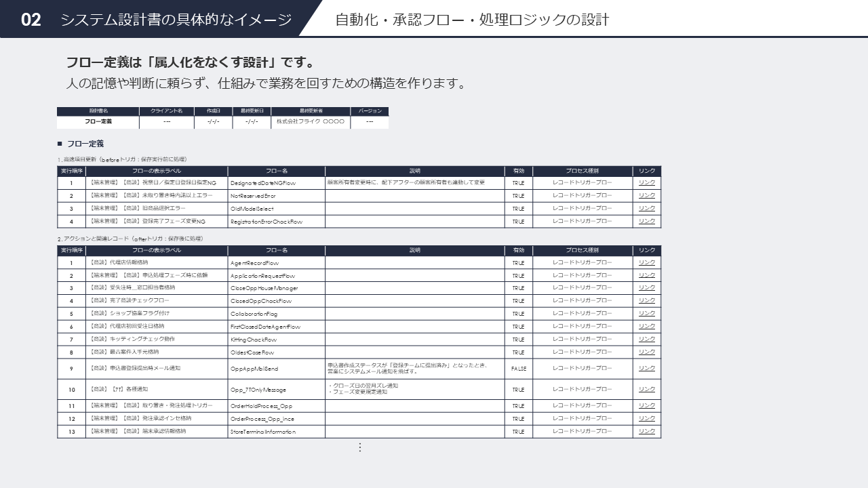Open the CollaborationFlag row link
868x488 pixels.
tap(647, 314)
